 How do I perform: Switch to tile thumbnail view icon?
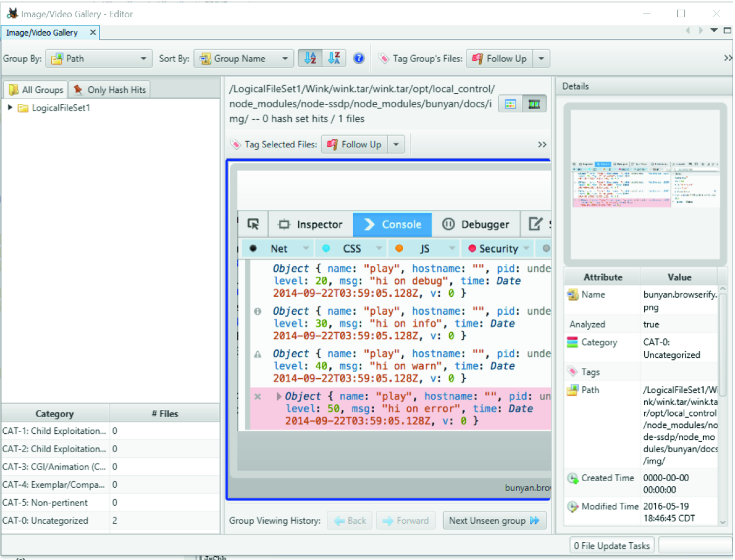click(510, 104)
